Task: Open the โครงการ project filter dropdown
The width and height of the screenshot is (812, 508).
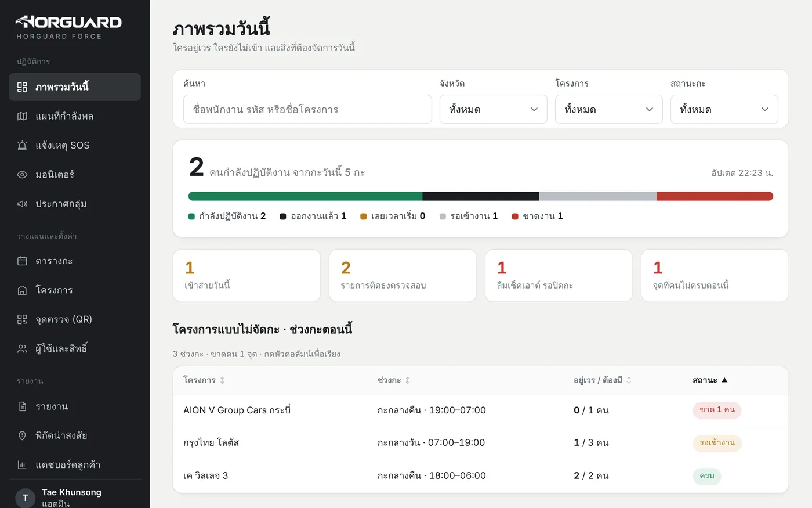Action: [608, 109]
